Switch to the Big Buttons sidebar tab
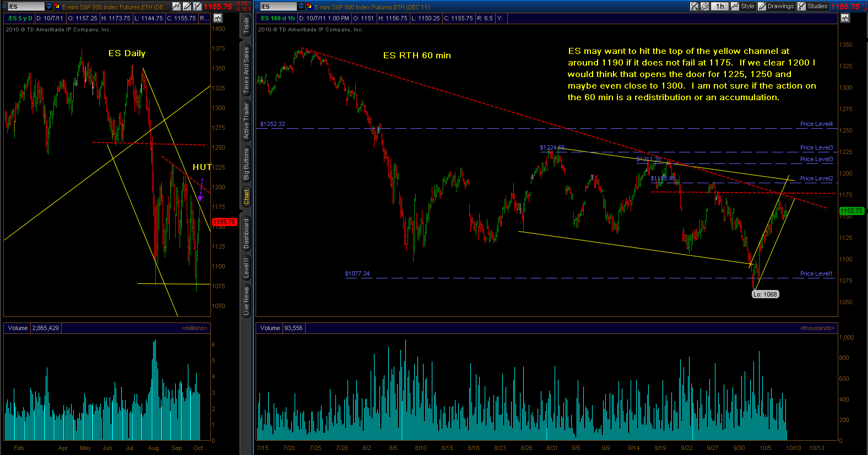 [x=246, y=164]
